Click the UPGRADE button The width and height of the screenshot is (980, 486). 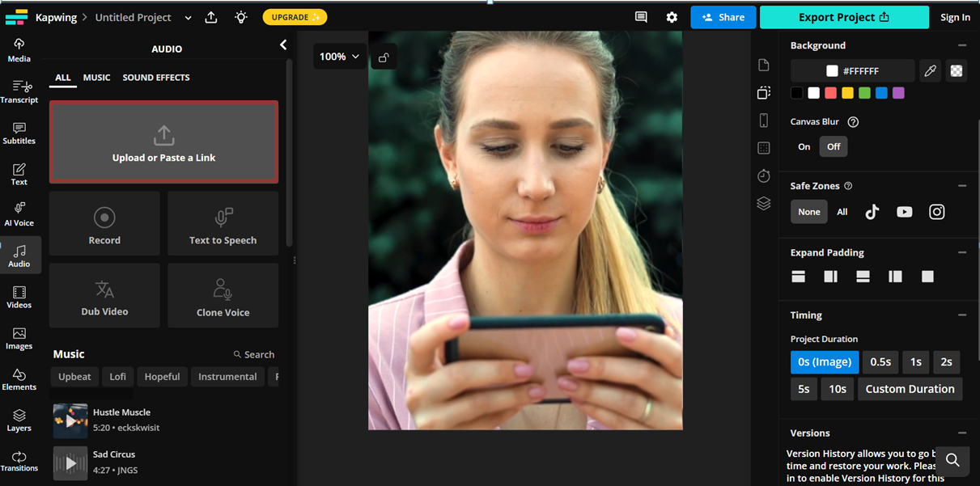[x=295, y=17]
